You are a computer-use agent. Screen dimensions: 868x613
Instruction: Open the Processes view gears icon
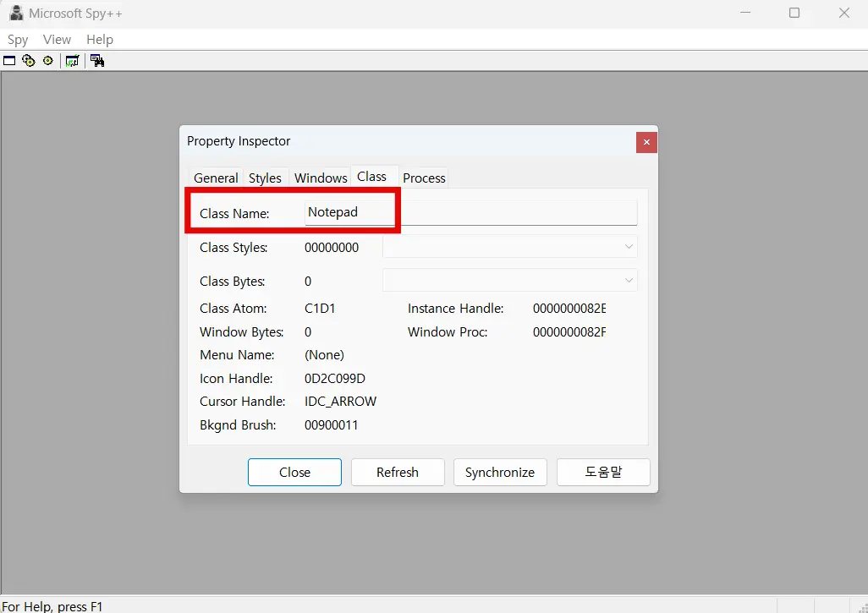pyautogui.click(x=28, y=61)
